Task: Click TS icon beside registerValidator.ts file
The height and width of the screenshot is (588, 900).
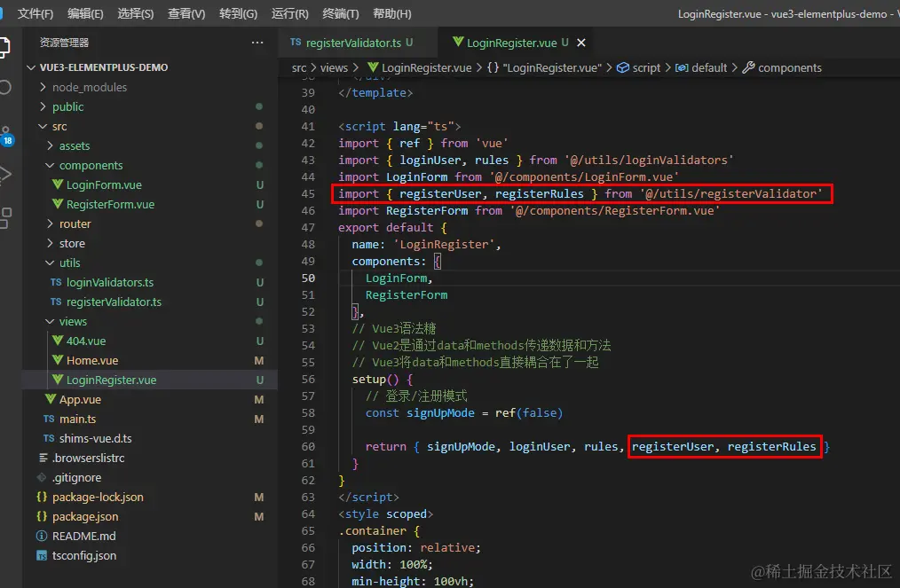Action: (56, 302)
